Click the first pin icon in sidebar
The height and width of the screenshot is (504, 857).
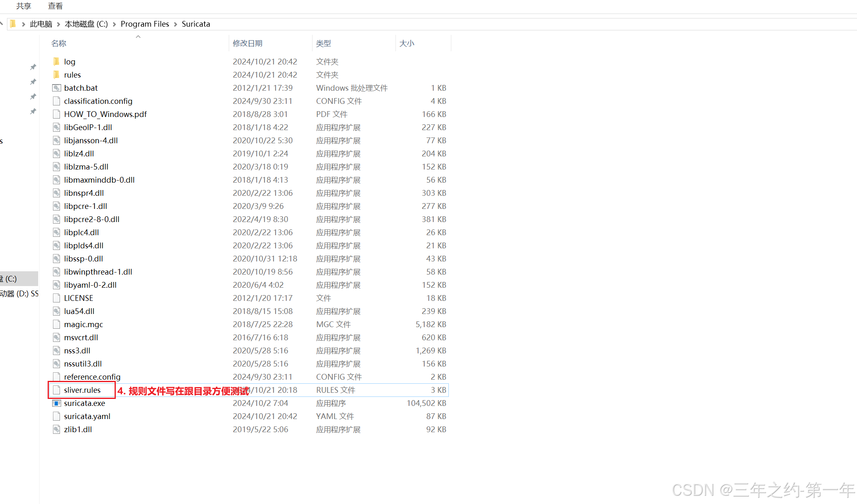(x=33, y=67)
